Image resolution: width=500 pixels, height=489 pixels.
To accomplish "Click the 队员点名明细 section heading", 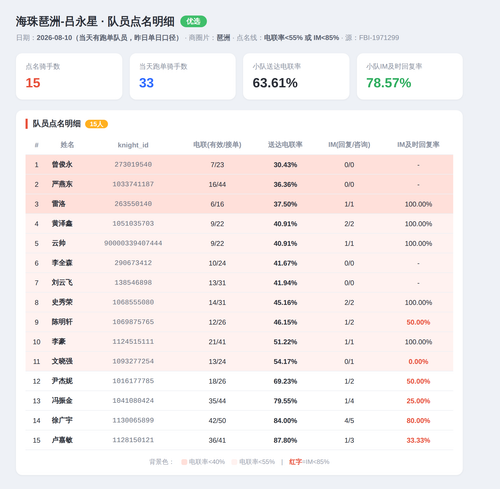I will tap(57, 124).
